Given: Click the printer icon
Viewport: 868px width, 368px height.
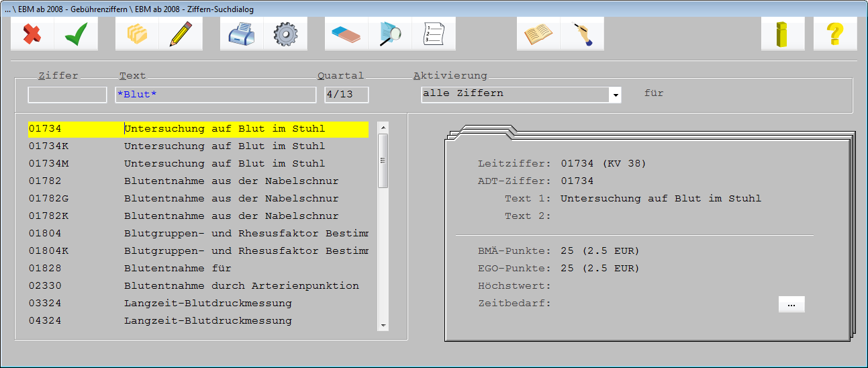Looking at the screenshot, I should coord(242,34).
